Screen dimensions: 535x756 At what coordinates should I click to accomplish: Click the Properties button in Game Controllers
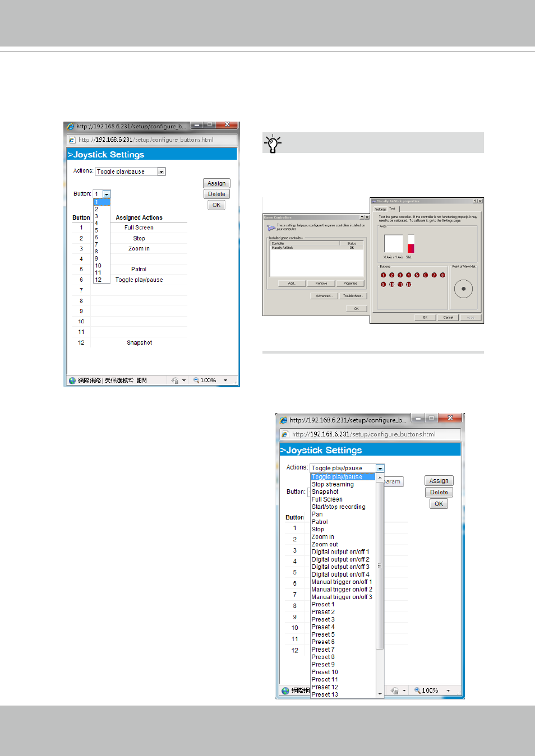350,284
